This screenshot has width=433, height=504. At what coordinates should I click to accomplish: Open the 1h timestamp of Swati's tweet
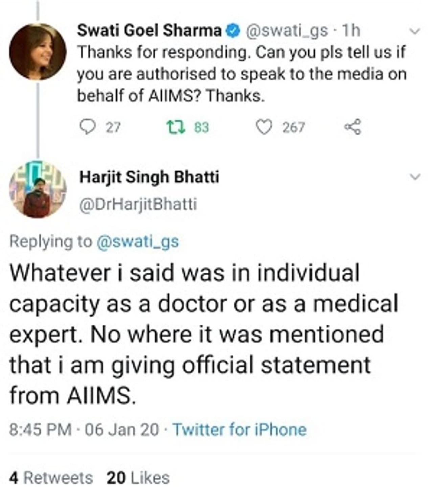tap(351, 31)
